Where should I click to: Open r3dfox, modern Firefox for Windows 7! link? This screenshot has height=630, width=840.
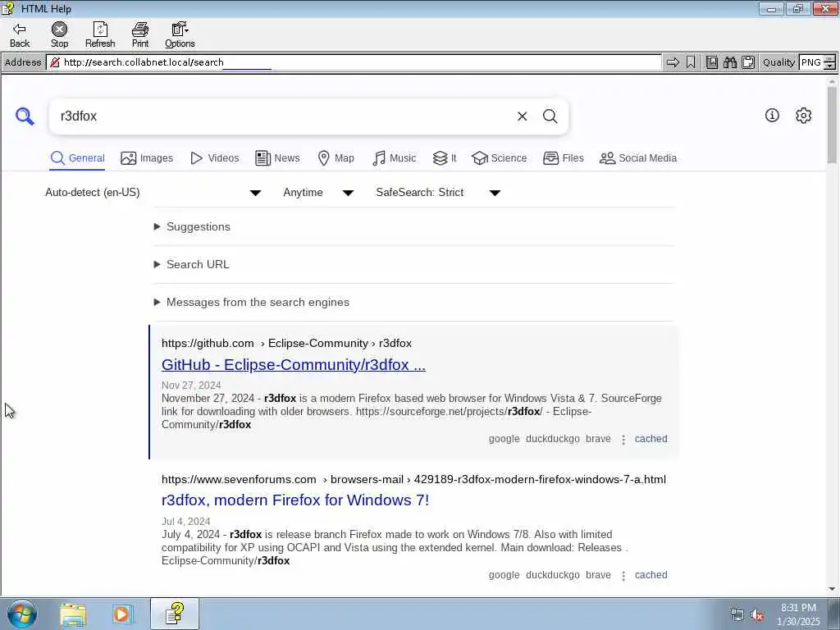coord(295,500)
